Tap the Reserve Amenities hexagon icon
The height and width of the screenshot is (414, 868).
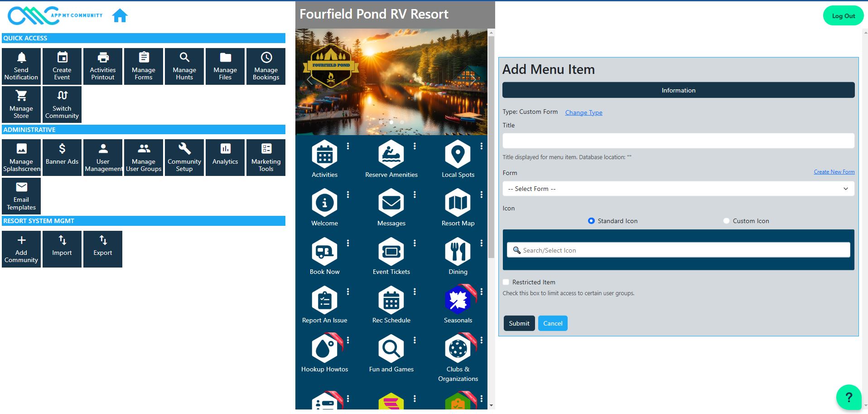coord(391,154)
